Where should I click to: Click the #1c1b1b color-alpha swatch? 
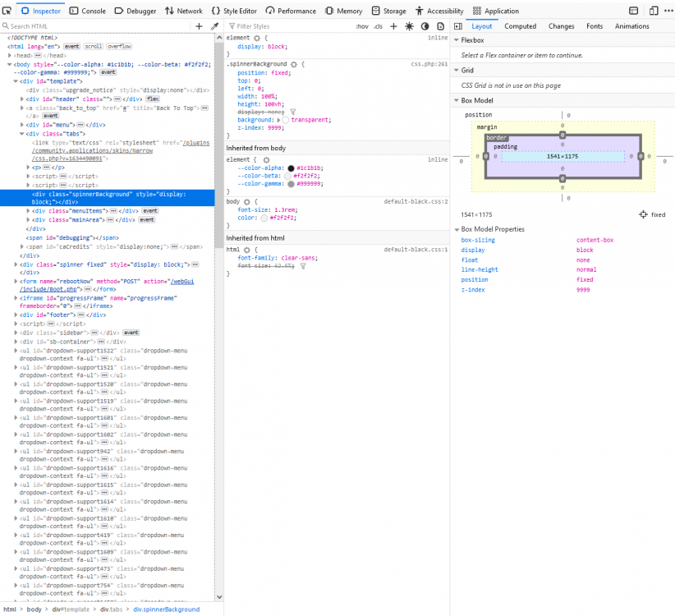(x=291, y=168)
